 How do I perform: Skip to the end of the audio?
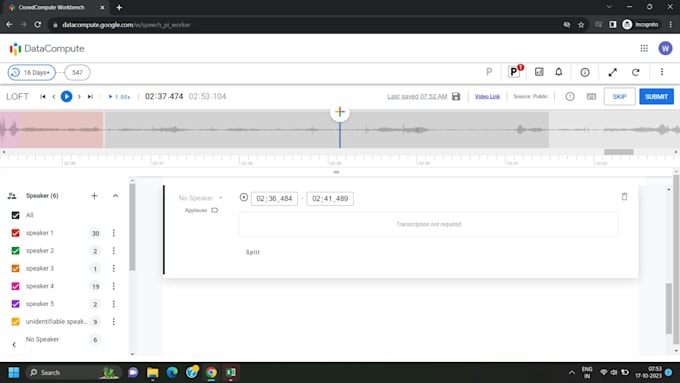(x=90, y=97)
